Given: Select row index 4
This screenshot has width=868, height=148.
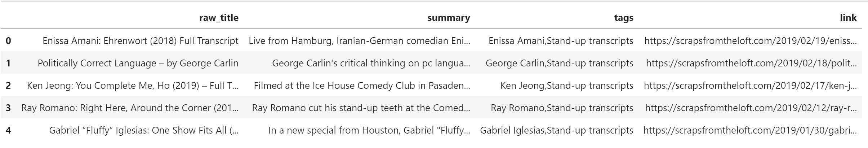Looking at the screenshot, I should point(8,130).
